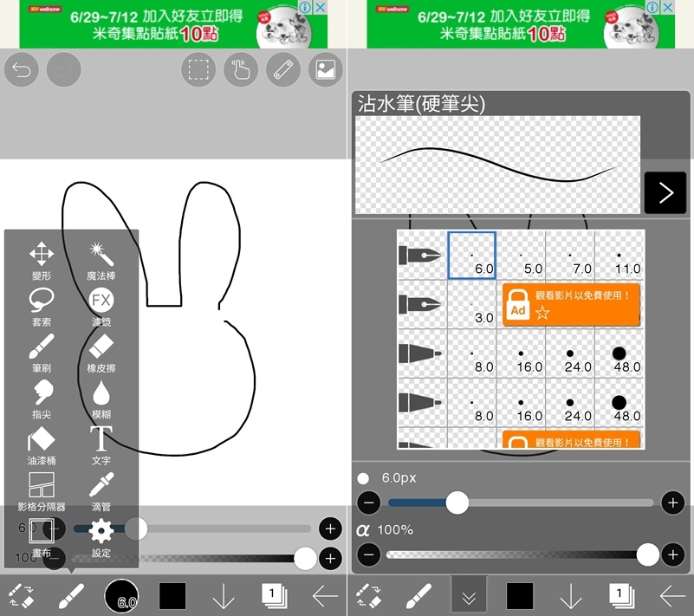This screenshot has width=694, height=616.
Task: Tap the undo arrow in left screen
Action: click(x=22, y=69)
